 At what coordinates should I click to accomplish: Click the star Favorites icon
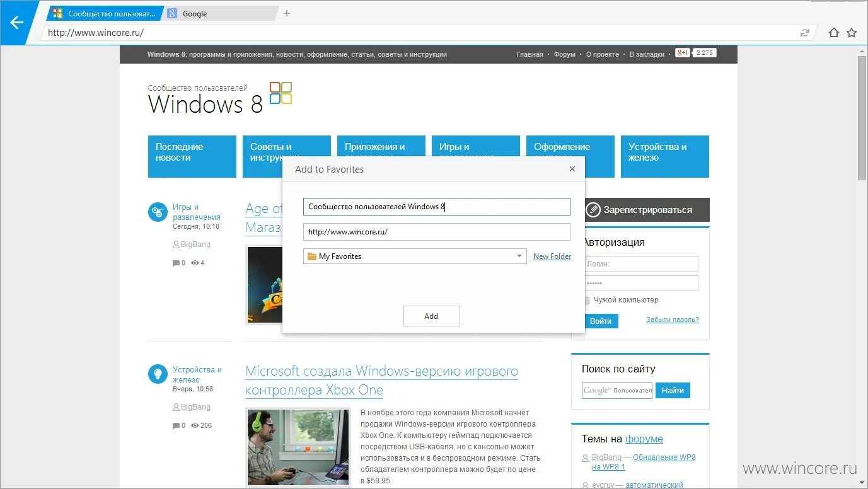(852, 33)
